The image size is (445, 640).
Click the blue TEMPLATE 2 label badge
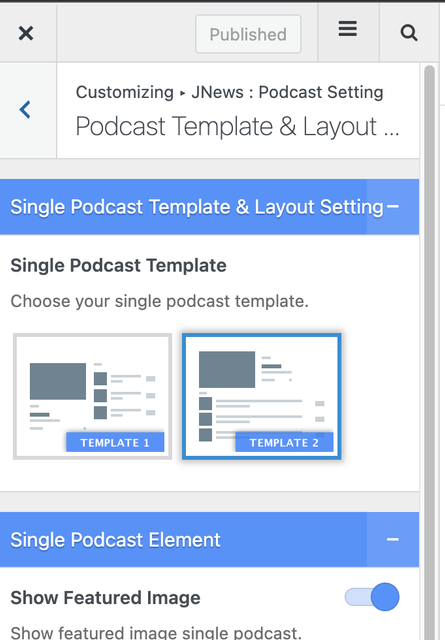pos(284,442)
